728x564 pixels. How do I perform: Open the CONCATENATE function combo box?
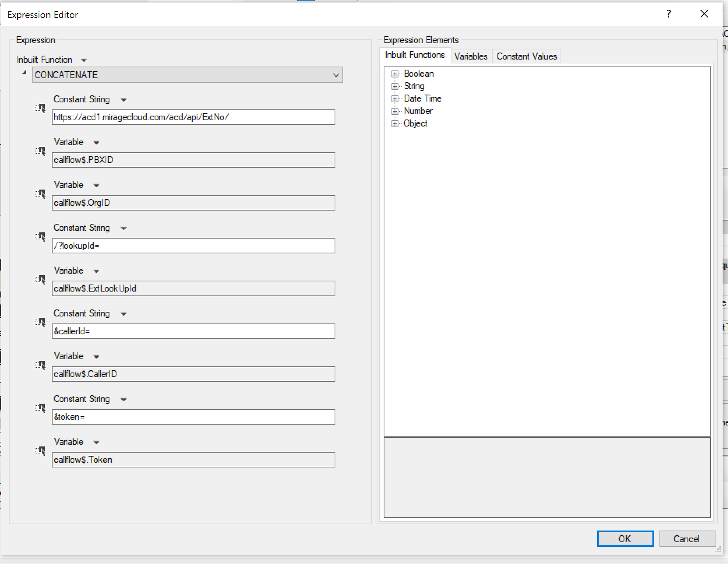pos(187,75)
